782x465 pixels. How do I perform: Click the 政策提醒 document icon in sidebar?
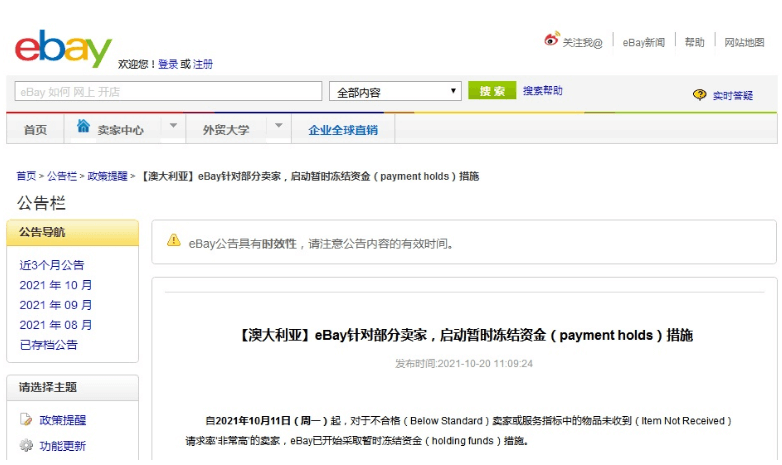pyautogui.click(x=26, y=419)
